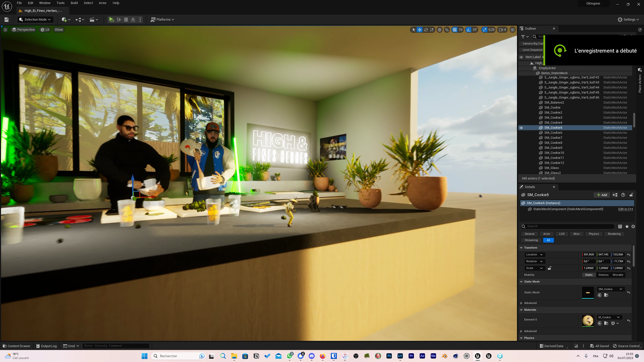The image size is (644, 362).
Task: Click the Lit view mode button
Action: click(45, 29)
